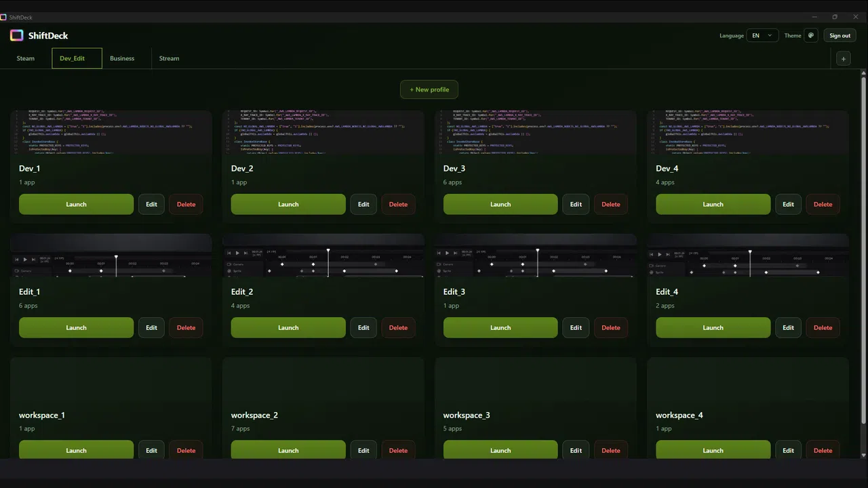
Task: Delete the workspace_2 profile
Action: pyautogui.click(x=398, y=449)
